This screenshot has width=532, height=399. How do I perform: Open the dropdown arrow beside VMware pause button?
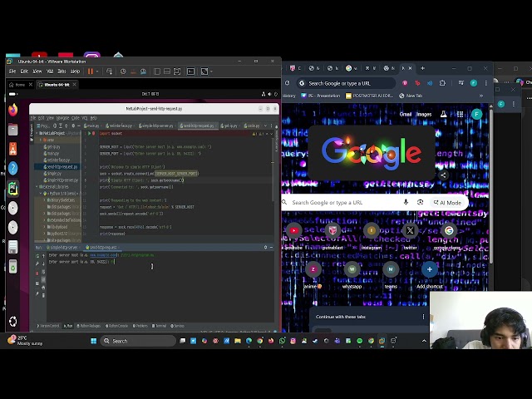(97, 71)
